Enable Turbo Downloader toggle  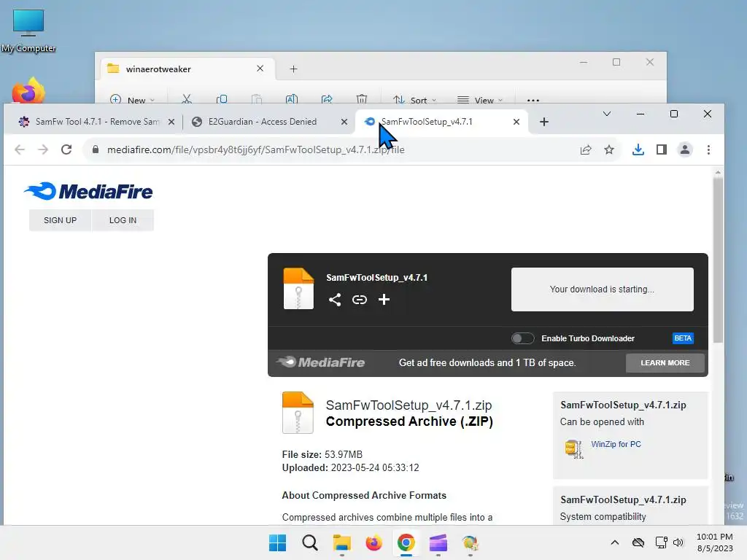522,338
